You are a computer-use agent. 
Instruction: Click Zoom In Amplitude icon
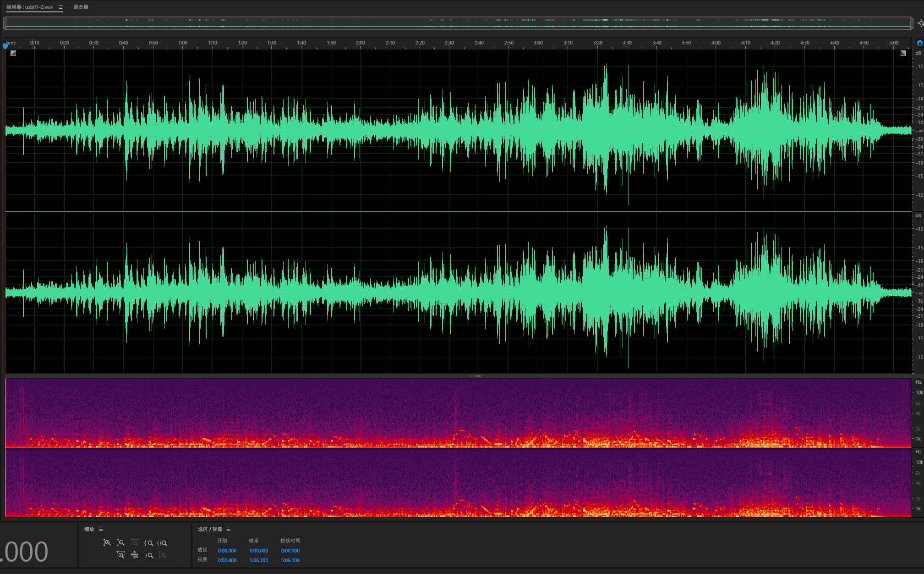tap(107, 543)
